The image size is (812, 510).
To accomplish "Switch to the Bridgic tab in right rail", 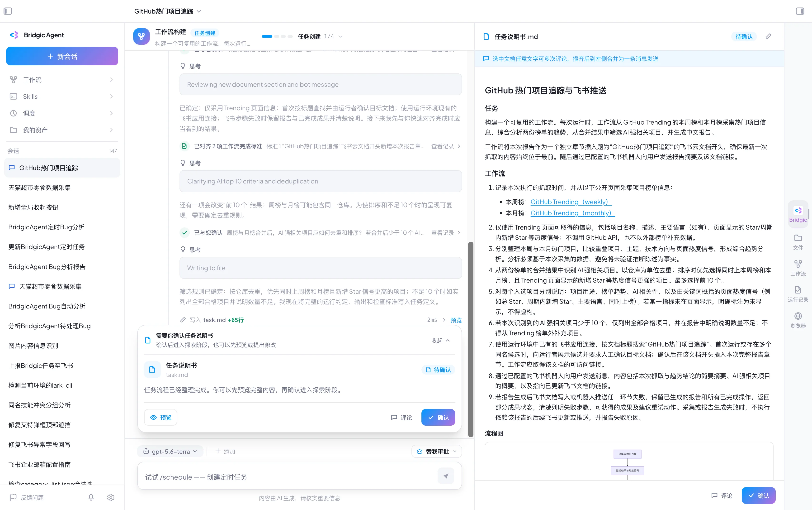I will click(x=798, y=214).
